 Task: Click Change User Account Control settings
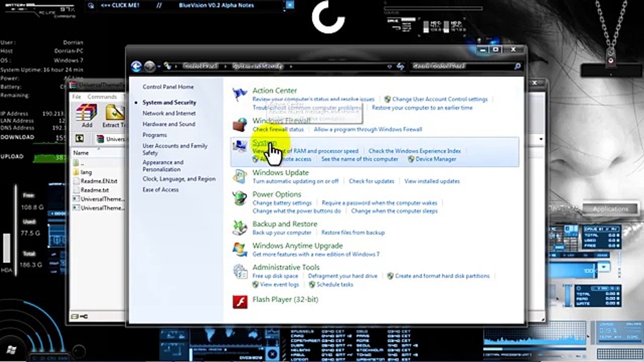click(x=440, y=100)
